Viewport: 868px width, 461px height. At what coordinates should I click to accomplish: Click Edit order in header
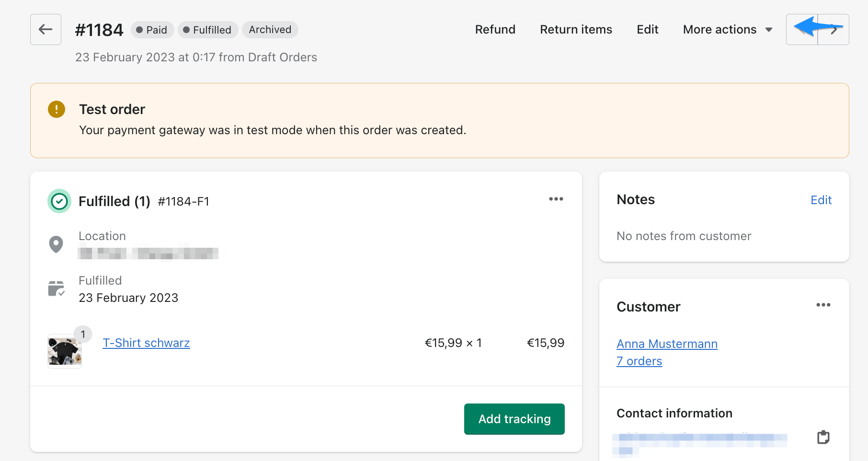coord(648,30)
